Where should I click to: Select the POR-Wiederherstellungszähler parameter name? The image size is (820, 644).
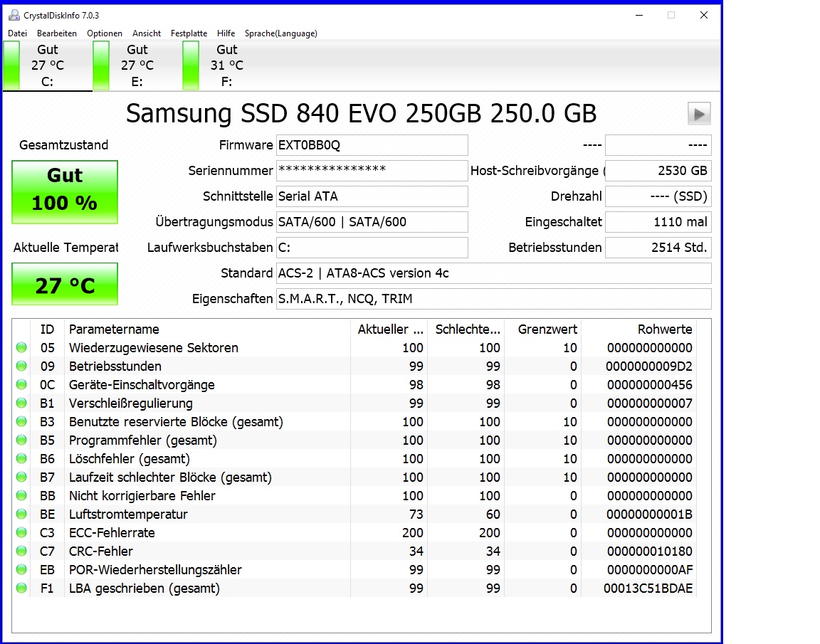point(155,570)
